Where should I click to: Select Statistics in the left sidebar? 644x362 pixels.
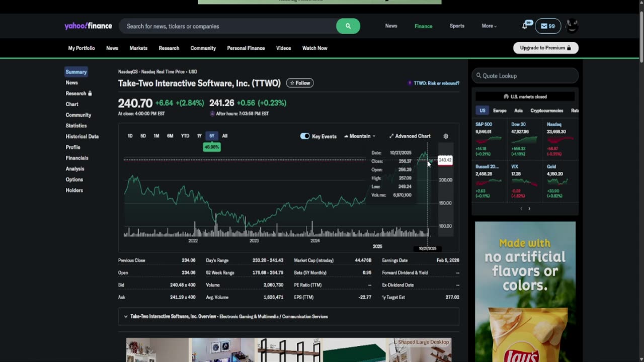(76, 126)
